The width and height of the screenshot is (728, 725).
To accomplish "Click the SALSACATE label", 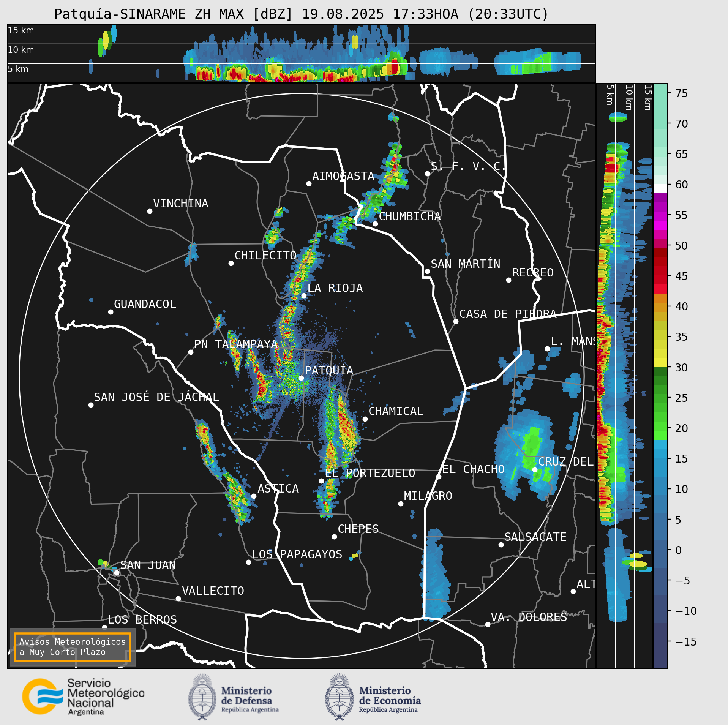I will (x=535, y=537).
